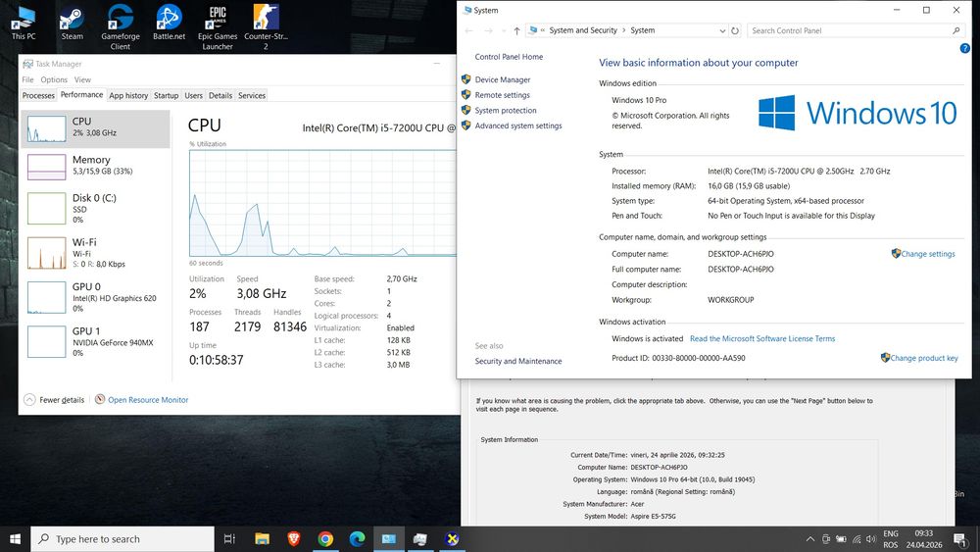Viewport: 980px width, 552px height.
Task: Open Gameforge Client desktop shortcut
Action: click(x=120, y=26)
